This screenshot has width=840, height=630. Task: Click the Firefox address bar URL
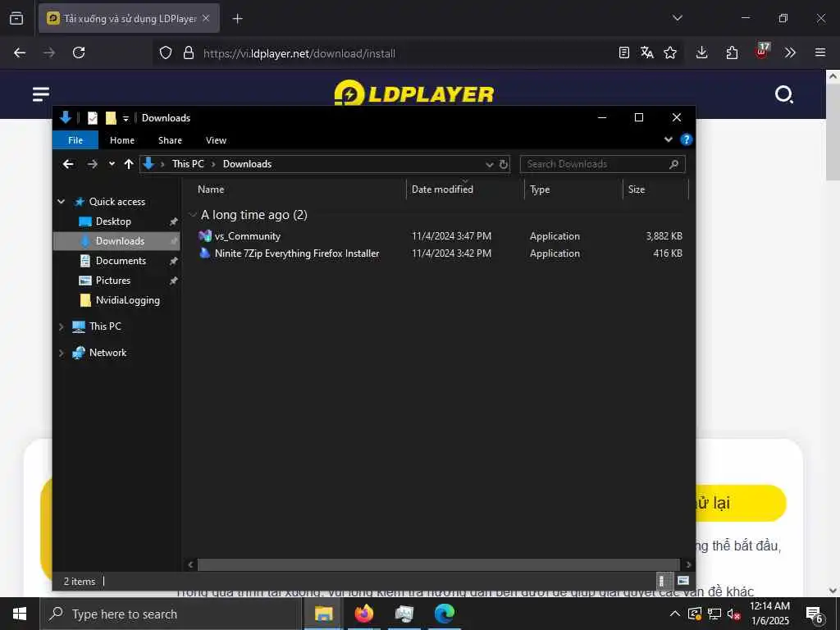point(299,53)
